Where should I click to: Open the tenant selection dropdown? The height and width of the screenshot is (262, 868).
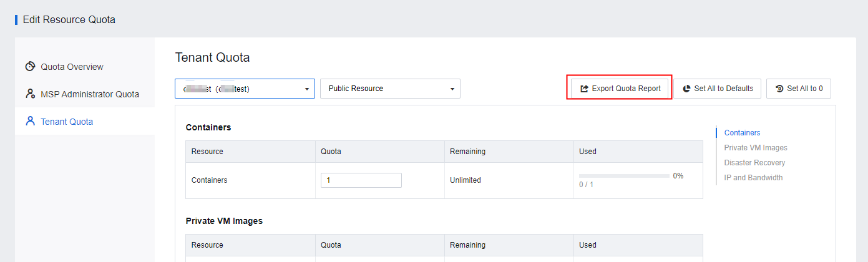coord(245,89)
